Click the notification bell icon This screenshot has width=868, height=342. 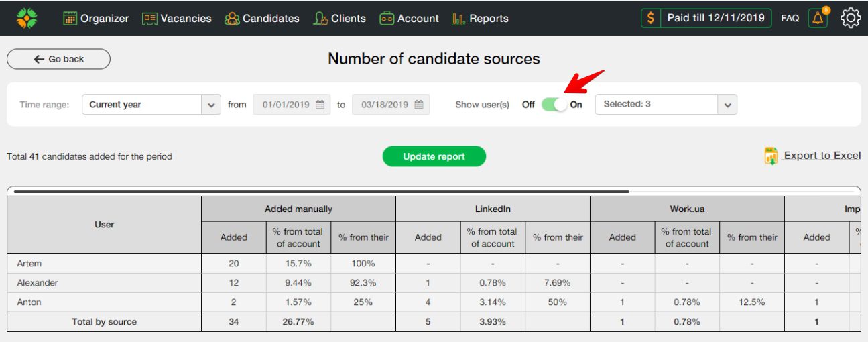tap(817, 19)
